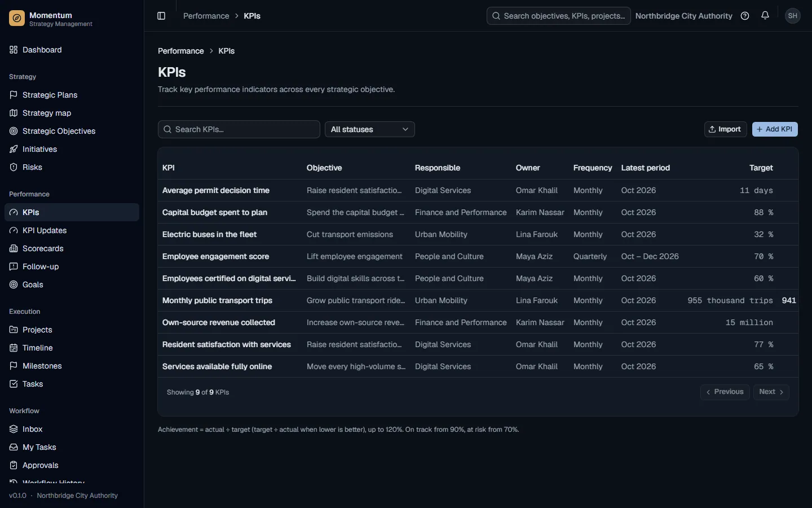Viewport: 812px width, 508px height.
Task: Focus the Search KPIs field
Action: coord(239,129)
